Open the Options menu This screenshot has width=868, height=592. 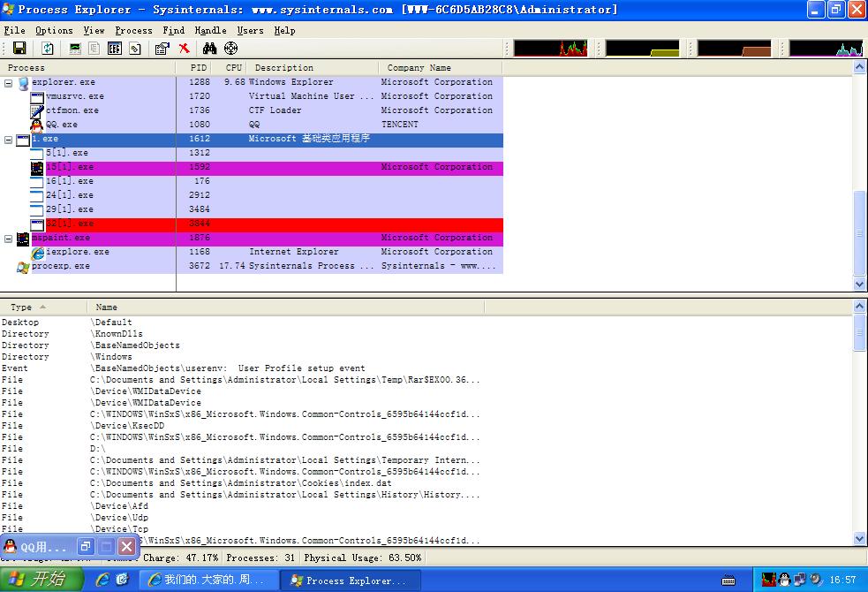coord(54,30)
